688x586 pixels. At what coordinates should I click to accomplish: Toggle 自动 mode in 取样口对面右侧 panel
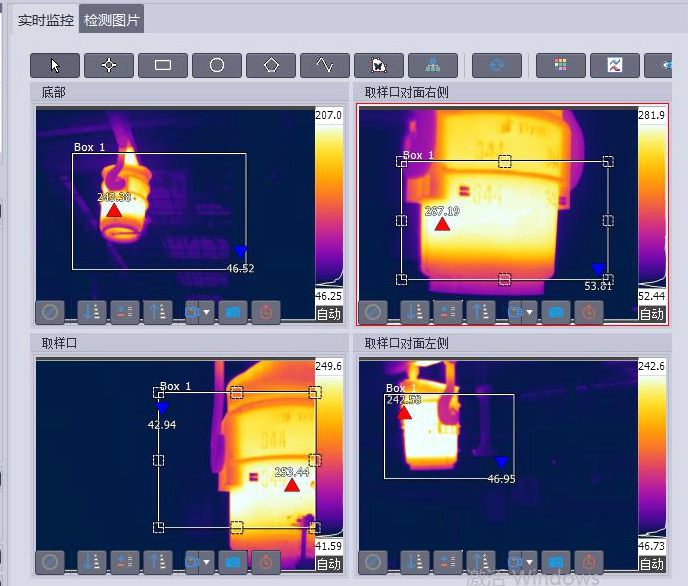652,313
